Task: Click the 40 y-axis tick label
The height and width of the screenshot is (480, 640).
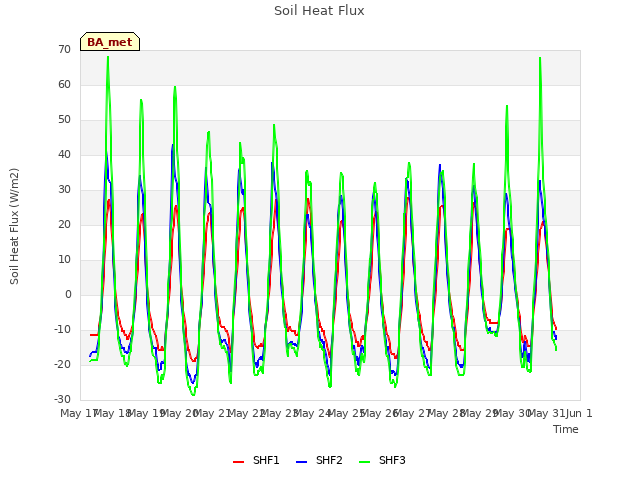Action: tap(64, 155)
